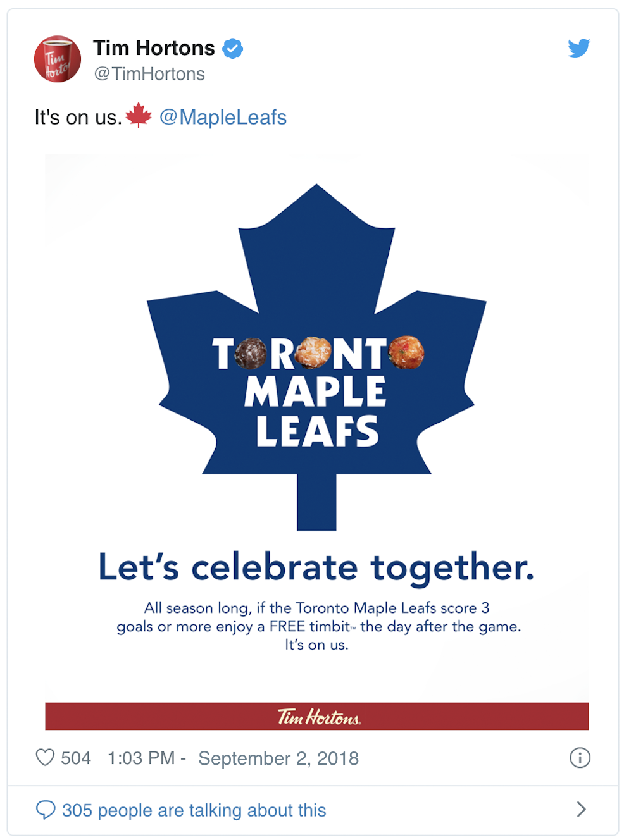The image size is (624, 840).
Task: Open the @TimHortons handle link
Action: [149, 74]
